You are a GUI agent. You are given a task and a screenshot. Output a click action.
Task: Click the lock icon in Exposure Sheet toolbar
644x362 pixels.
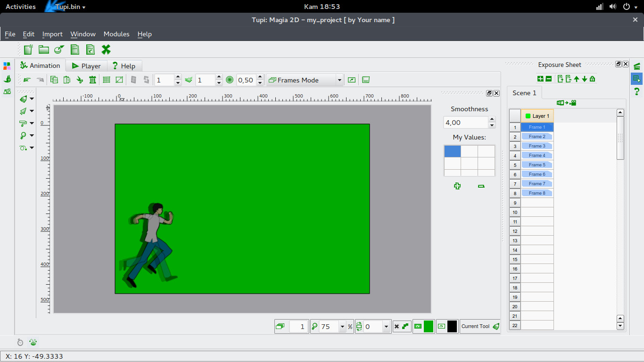point(593,79)
